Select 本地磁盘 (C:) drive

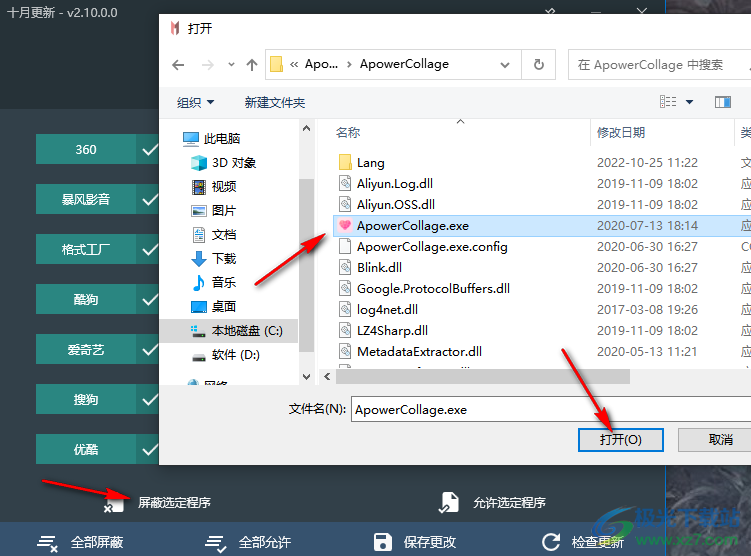pos(229,331)
